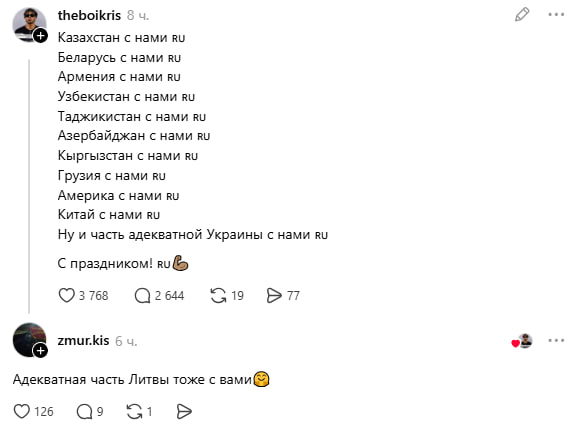The width and height of the screenshot is (577, 432).
Task: Repost the zmur.kis reply
Action: coord(134,411)
